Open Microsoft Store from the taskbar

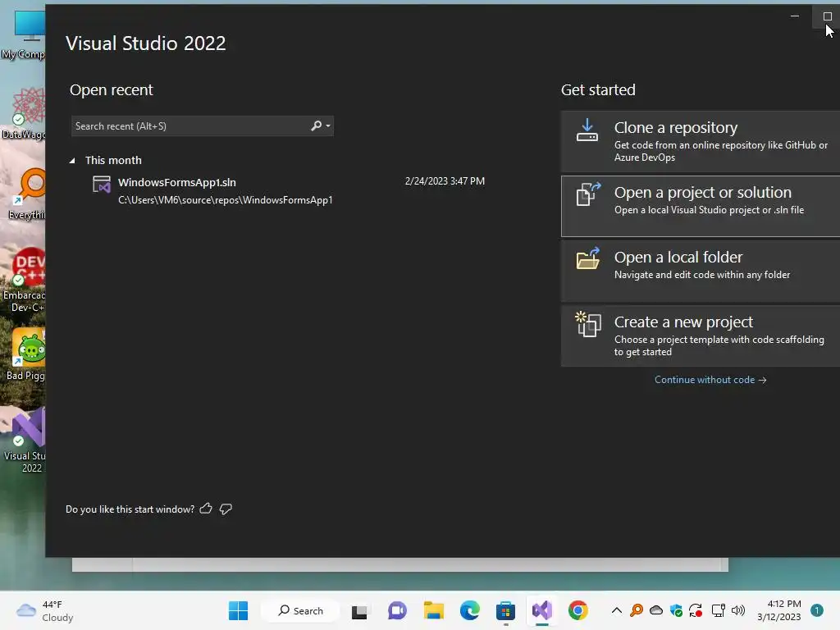pyautogui.click(x=505, y=610)
